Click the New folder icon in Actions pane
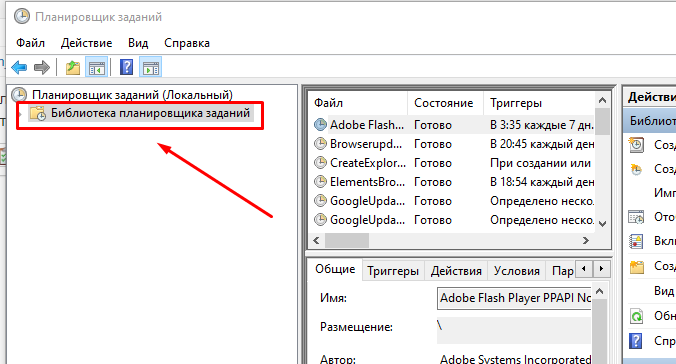 (636, 267)
